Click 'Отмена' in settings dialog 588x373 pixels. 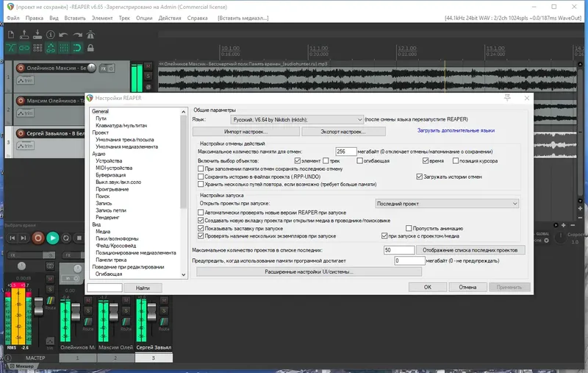coord(467,287)
